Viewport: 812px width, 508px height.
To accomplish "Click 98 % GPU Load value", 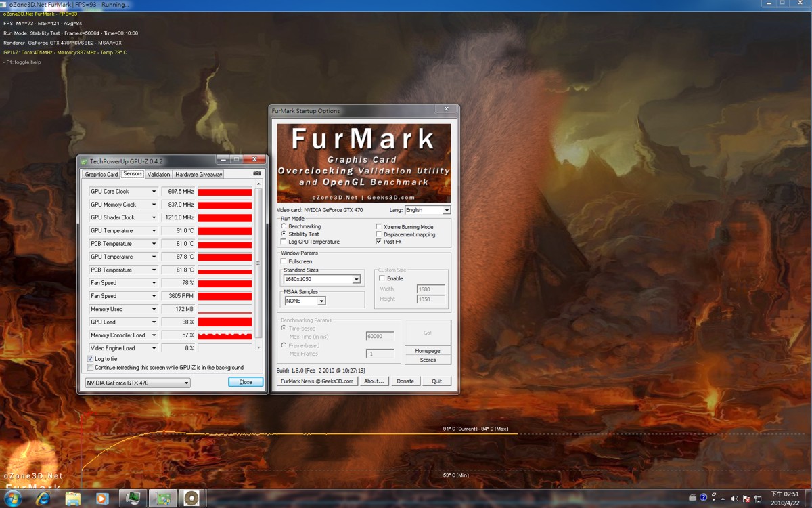I will tap(179, 322).
